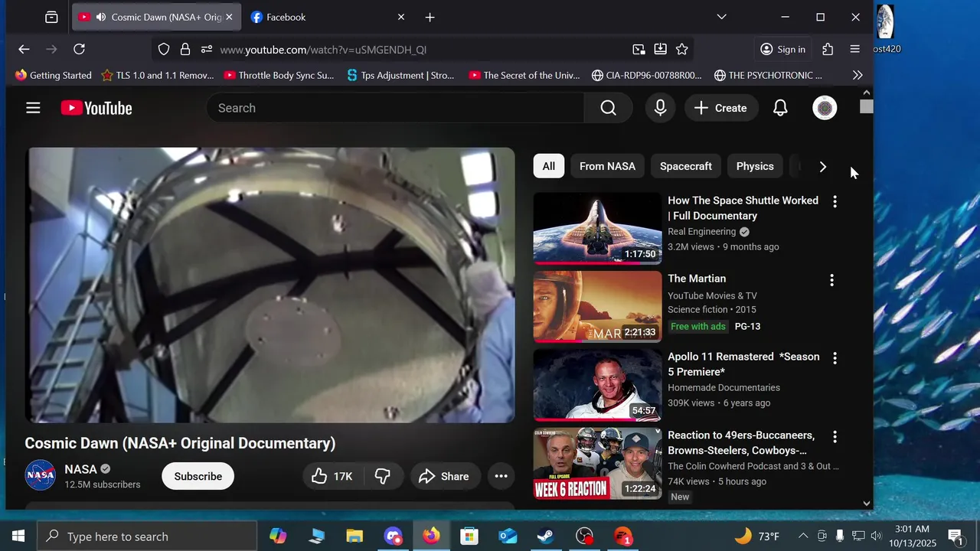Viewport: 980px width, 551px height.
Task: Open Firefox View in tab bar
Action: pos(51,17)
